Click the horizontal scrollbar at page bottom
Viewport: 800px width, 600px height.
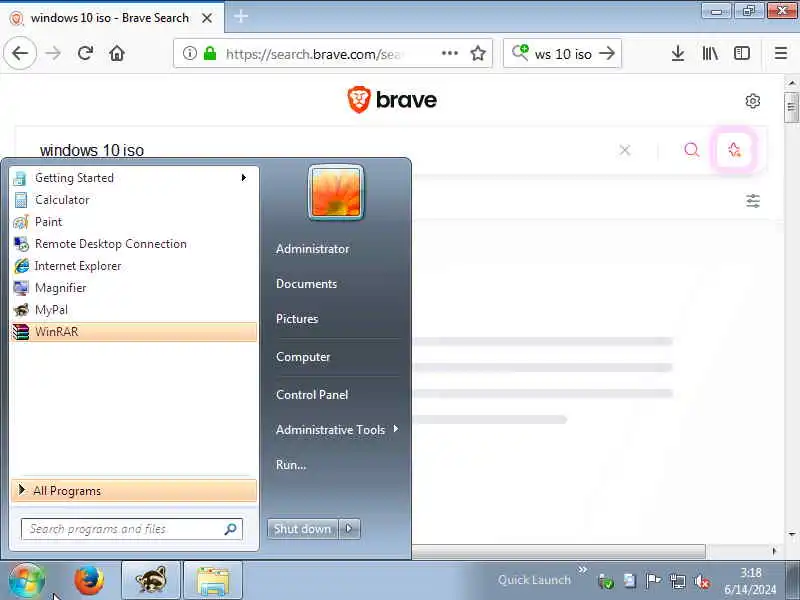(559, 552)
